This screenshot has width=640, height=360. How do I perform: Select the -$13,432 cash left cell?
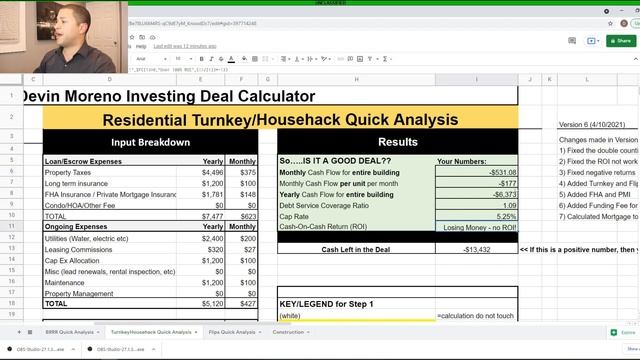point(476,249)
